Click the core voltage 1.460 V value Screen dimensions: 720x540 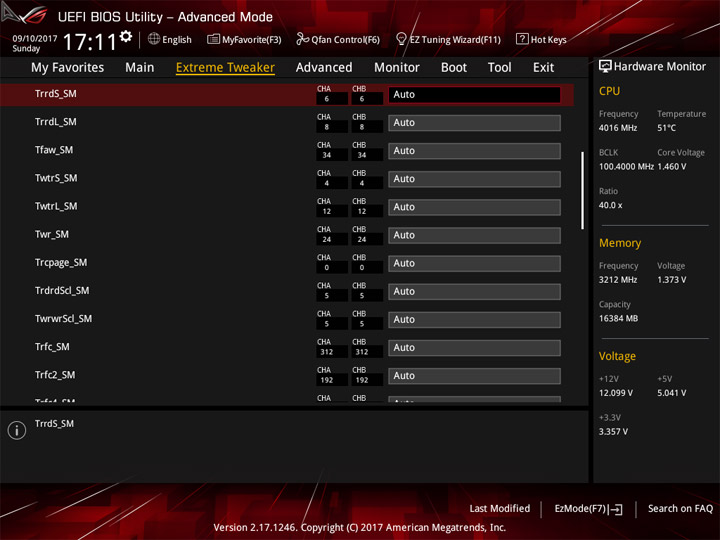coord(671,167)
